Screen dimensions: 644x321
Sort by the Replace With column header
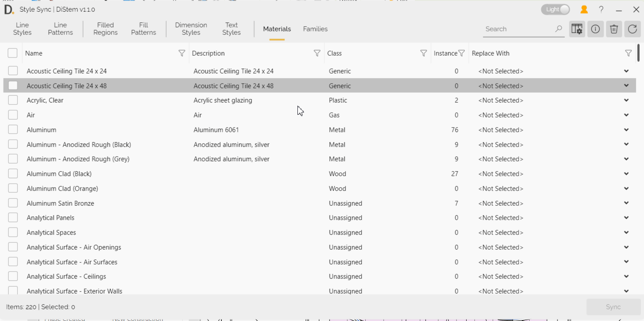click(x=491, y=53)
